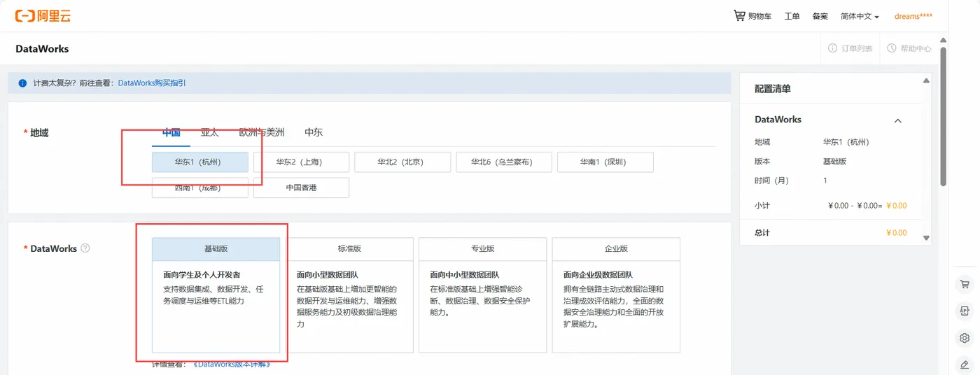Choose the 企业版 edition card
The image size is (980, 375).
pyautogui.click(x=616, y=295)
